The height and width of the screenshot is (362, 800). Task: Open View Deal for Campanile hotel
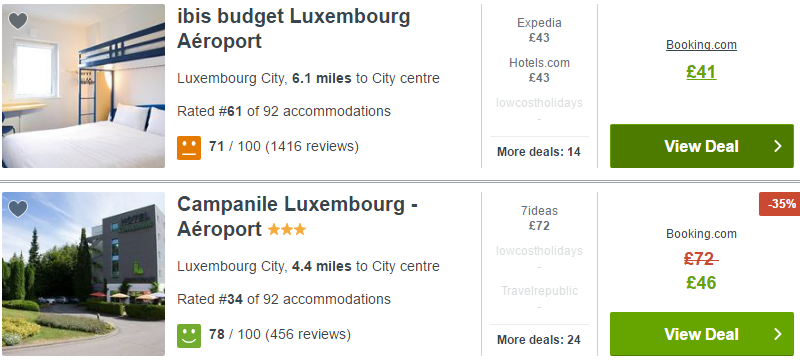click(x=702, y=334)
